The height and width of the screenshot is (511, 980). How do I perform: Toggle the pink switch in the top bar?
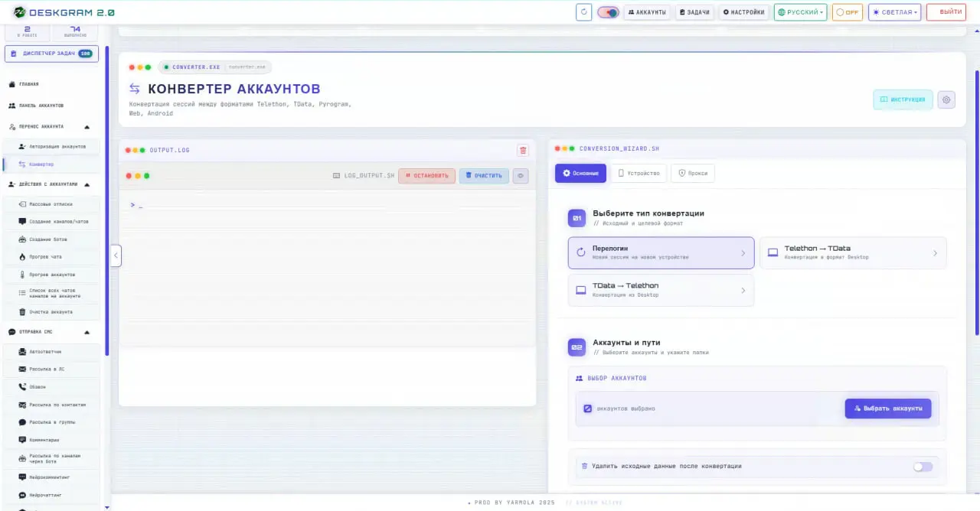pyautogui.click(x=609, y=12)
